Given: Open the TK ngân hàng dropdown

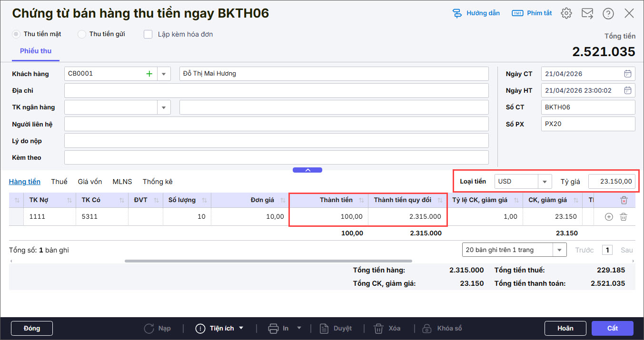Looking at the screenshot, I should (164, 107).
